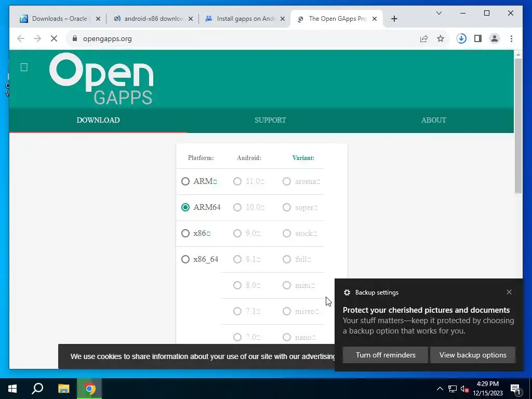Open the ABOUT section tab
Screen dimensions: 532x399
[x=434, y=120]
